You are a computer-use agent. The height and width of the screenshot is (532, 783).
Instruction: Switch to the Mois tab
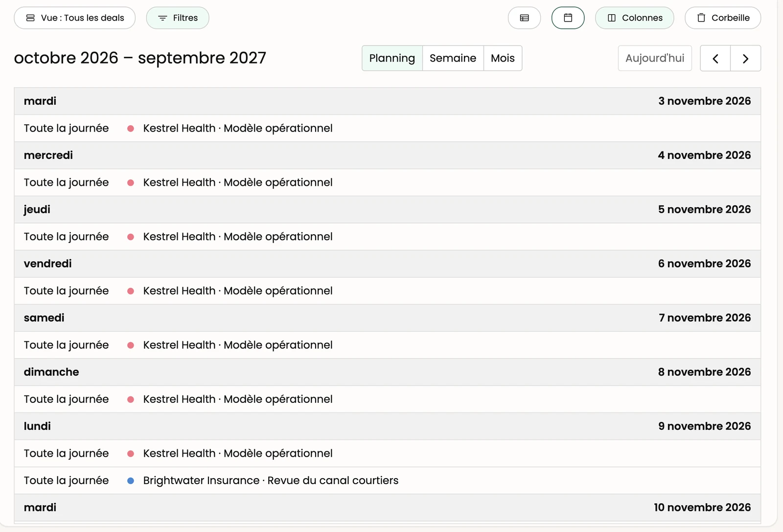pyautogui.click(x=503, y=58)
